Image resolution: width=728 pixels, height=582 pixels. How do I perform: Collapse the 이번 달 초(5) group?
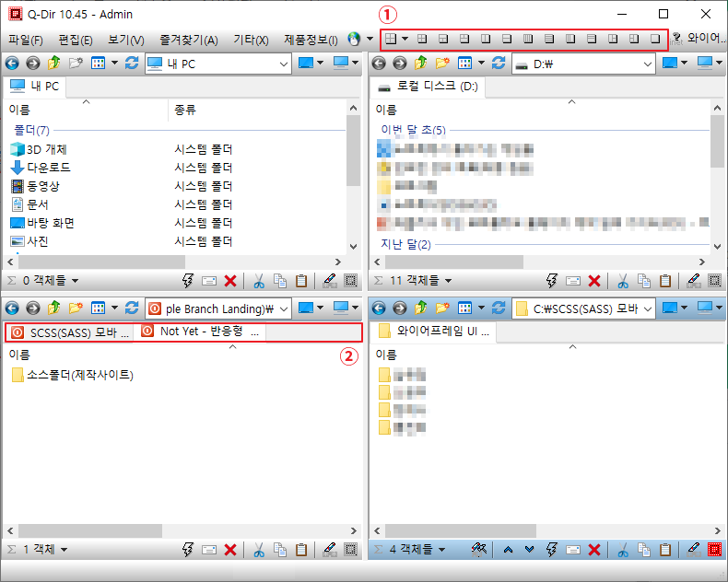tap(413, 130)
